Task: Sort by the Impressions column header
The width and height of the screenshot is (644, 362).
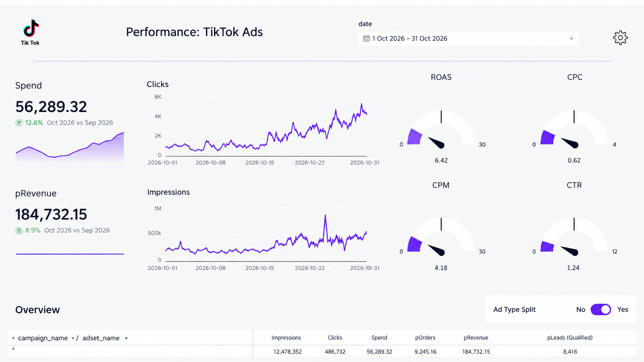Action: (286, 338)
